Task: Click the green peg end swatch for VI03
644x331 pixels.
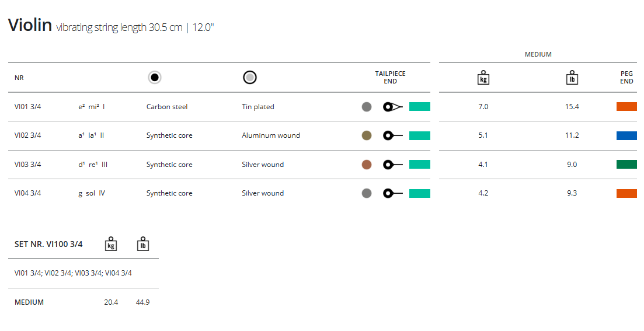Action: click(626, 165)
